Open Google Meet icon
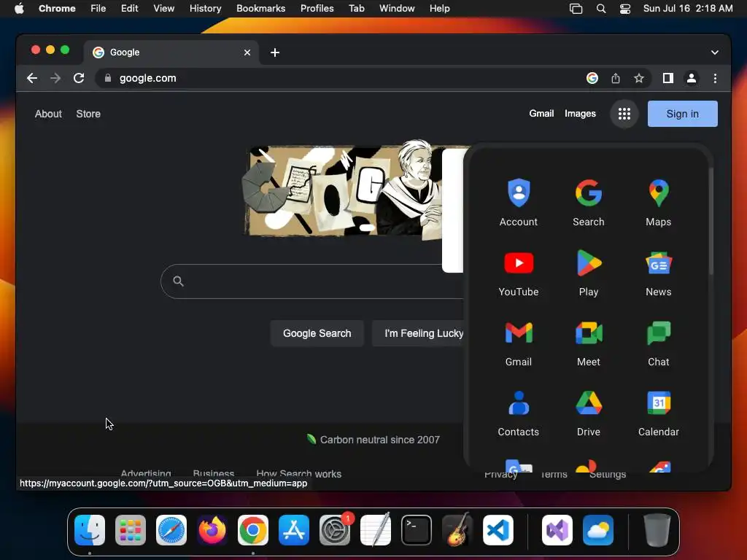 (x=589, y=343)
